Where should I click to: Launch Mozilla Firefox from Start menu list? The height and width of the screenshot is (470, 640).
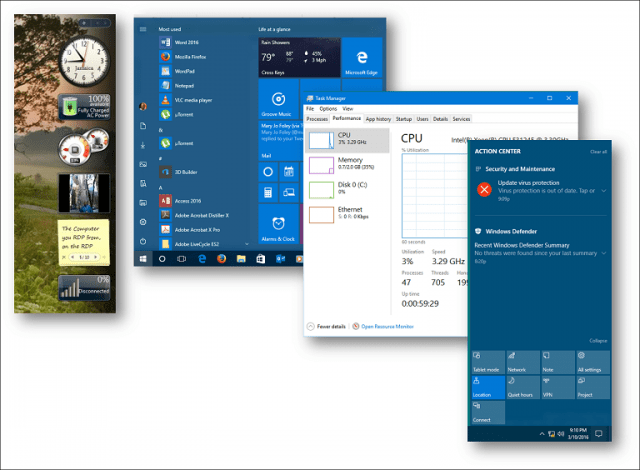(x=183, y=57)
